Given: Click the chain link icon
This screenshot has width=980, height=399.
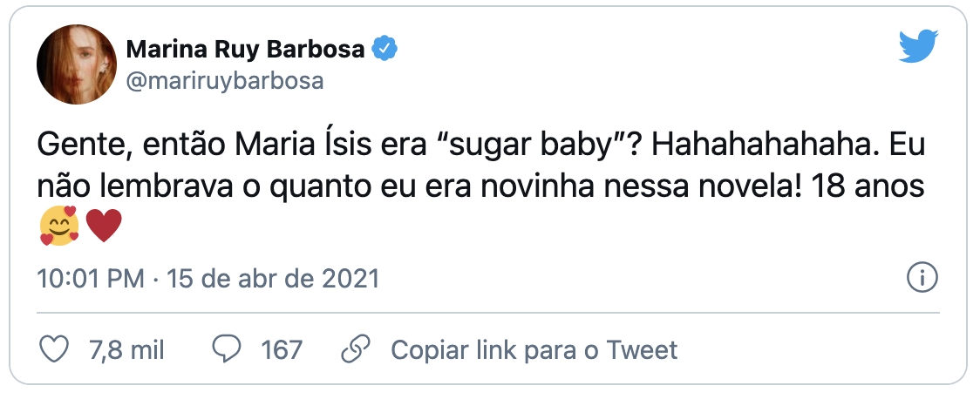Looking at the screenshot, I should (x=354, y=350).
